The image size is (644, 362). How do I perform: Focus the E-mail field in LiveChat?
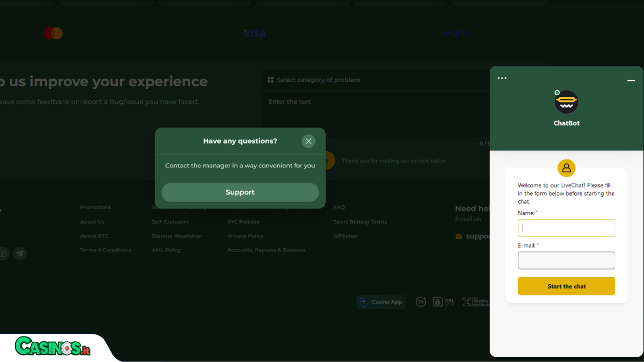(566, 260)
